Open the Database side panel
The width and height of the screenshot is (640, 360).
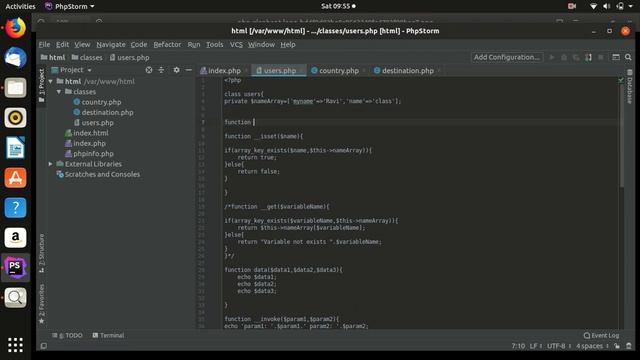coord(629,87)
